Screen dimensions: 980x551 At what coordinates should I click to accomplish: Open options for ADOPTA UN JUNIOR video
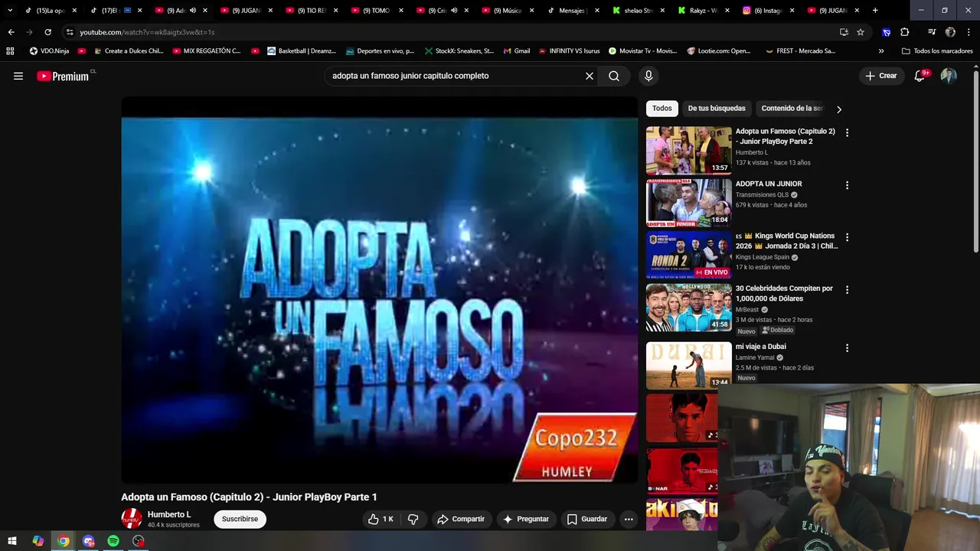coord(847,185)
